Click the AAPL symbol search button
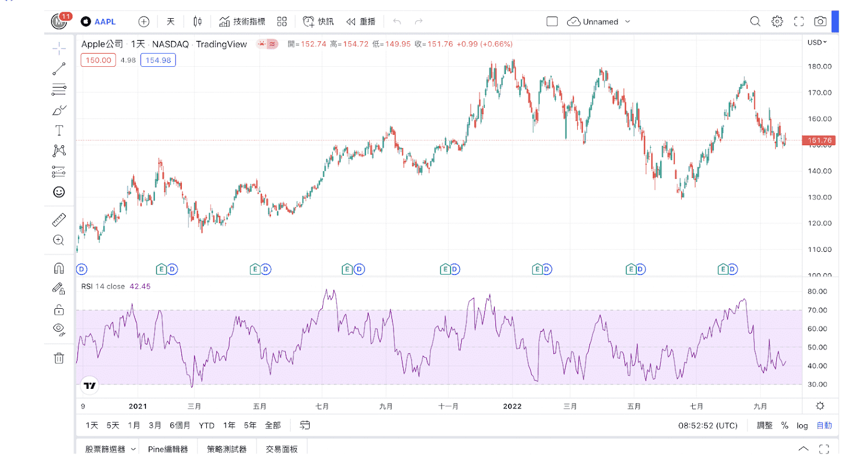 pos(99,22)
